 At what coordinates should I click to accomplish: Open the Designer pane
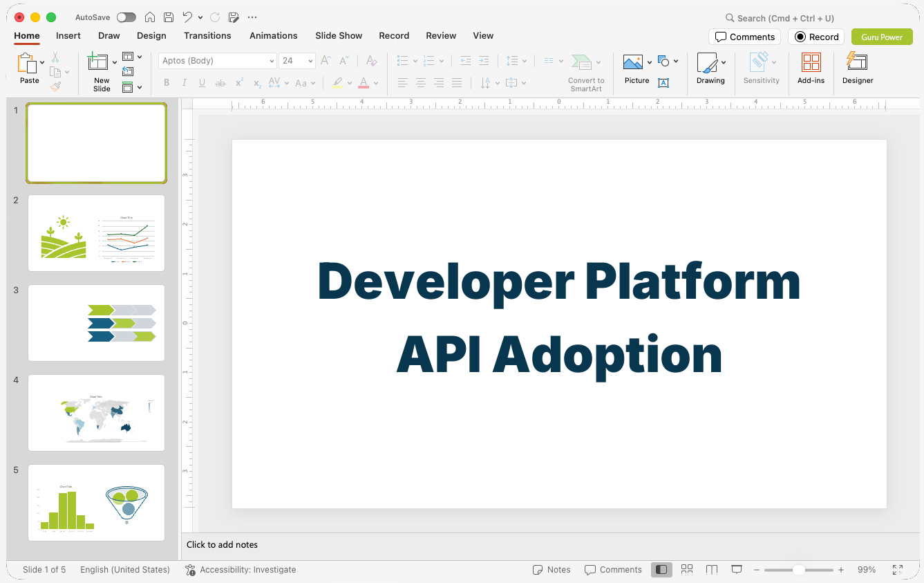[x=858, y=69]
